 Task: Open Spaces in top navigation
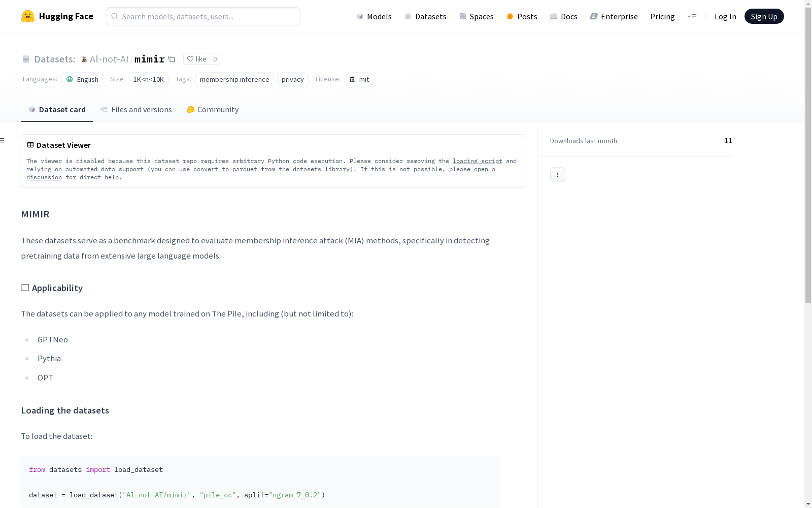(x=477, y=16)
